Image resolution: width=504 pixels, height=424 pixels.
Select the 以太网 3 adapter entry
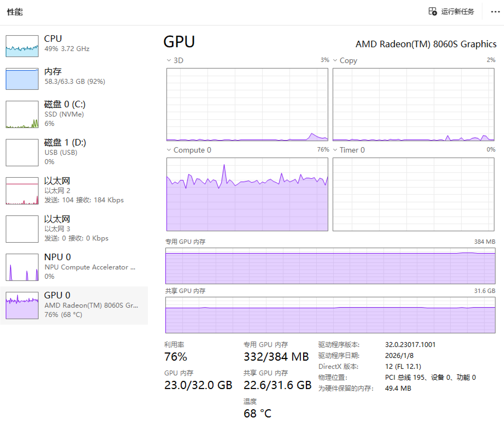pyautogui.click(x=74, y=229)
